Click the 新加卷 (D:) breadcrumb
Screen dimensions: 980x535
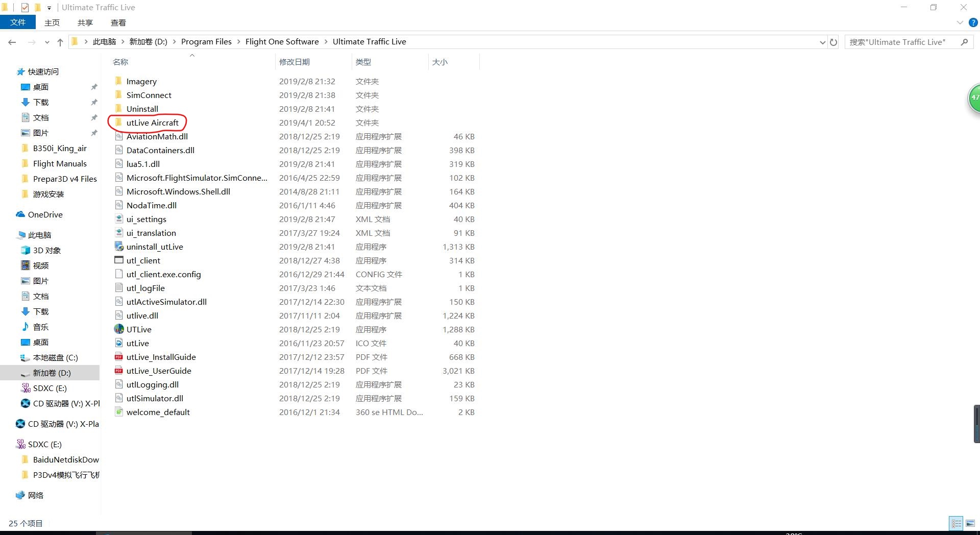[148, 42]
